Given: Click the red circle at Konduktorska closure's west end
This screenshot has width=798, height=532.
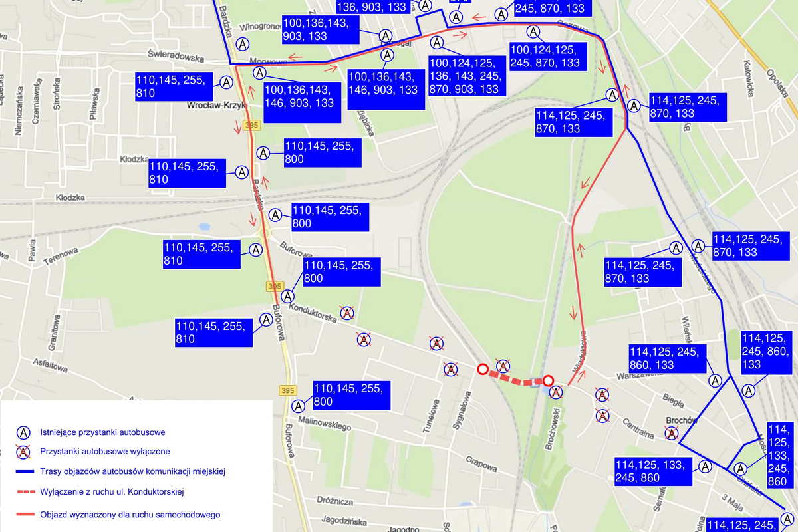Looking at the screenshot, I should (x=483, y=369).
